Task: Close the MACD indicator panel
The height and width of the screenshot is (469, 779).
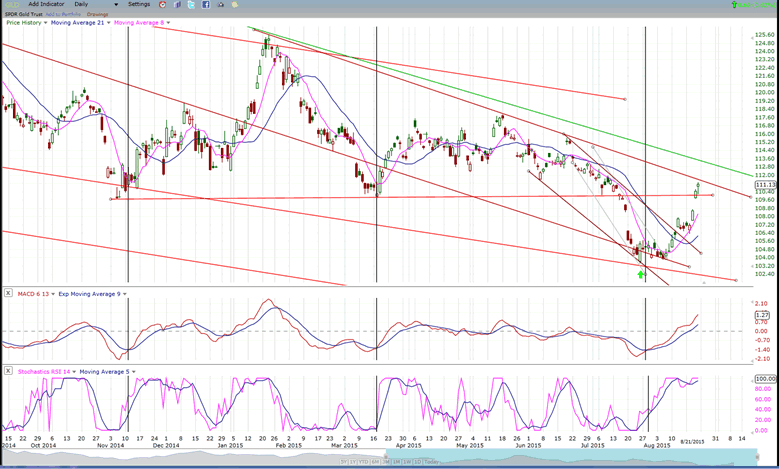Action: pyautogui.click(x=8, y=293)
